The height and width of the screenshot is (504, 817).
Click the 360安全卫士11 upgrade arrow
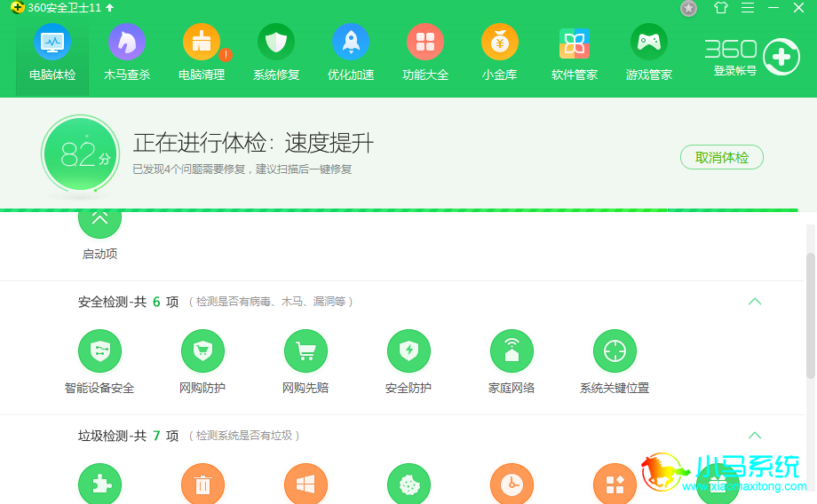(110, 8)
